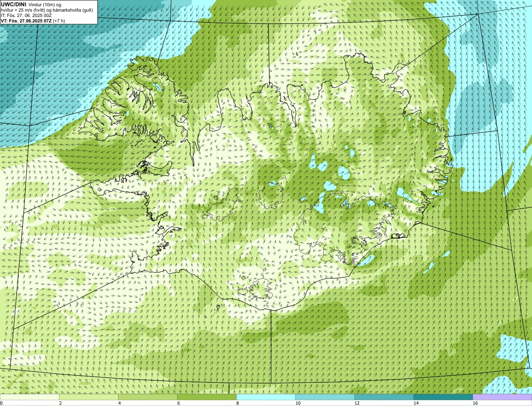Click the 'VT: Fös. 27.06.2025 07Z (+7 h)' line
The height and width of the screenshot is (406, 532).
(x=32, y=20)
